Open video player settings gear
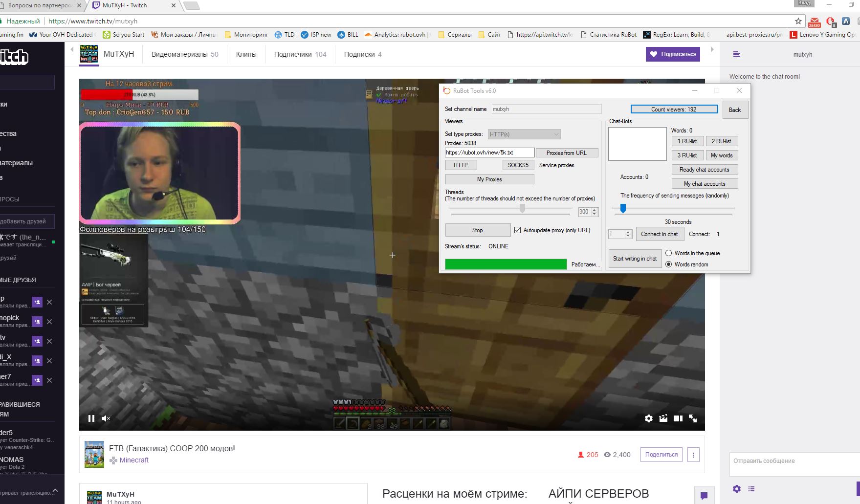 pyautogui.click(x=648, y=418)
